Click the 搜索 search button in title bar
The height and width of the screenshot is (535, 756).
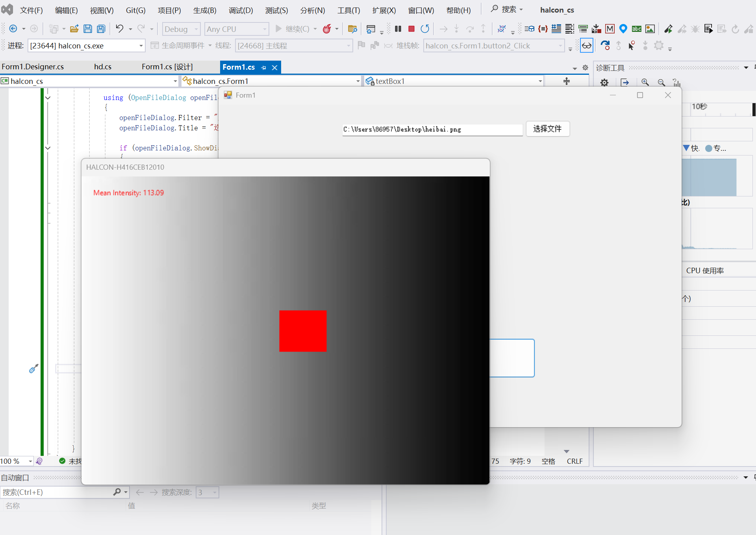pos(508,9)
